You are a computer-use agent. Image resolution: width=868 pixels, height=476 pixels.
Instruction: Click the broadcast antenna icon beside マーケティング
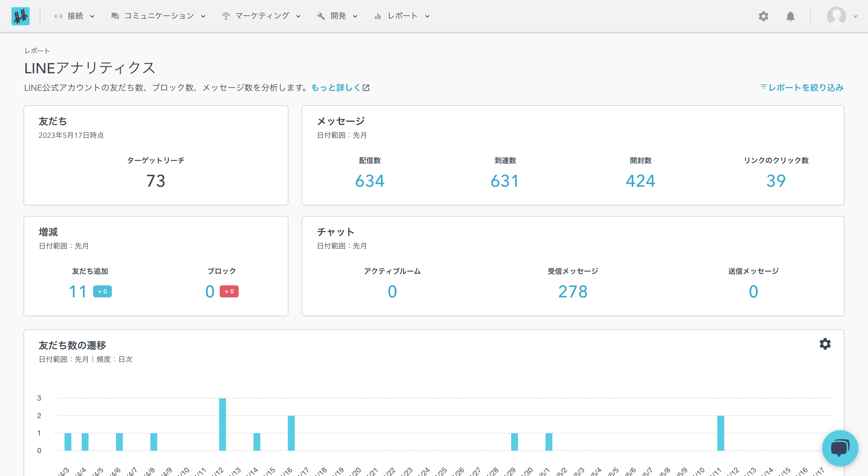click(x=226, y=16)
